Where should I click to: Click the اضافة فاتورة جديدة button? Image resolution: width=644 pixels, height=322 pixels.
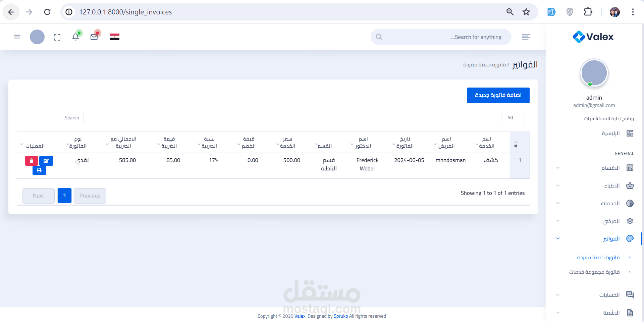tap(498, 95)
